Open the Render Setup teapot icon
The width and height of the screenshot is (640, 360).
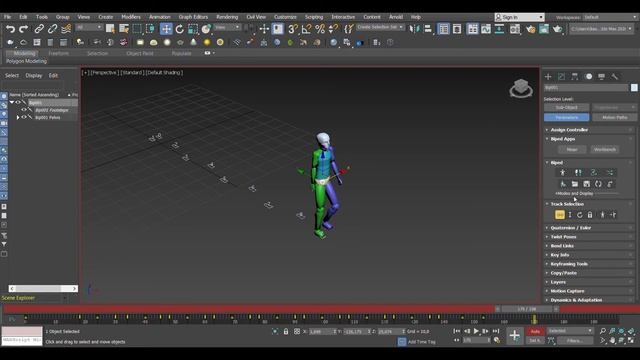point(531,29)
